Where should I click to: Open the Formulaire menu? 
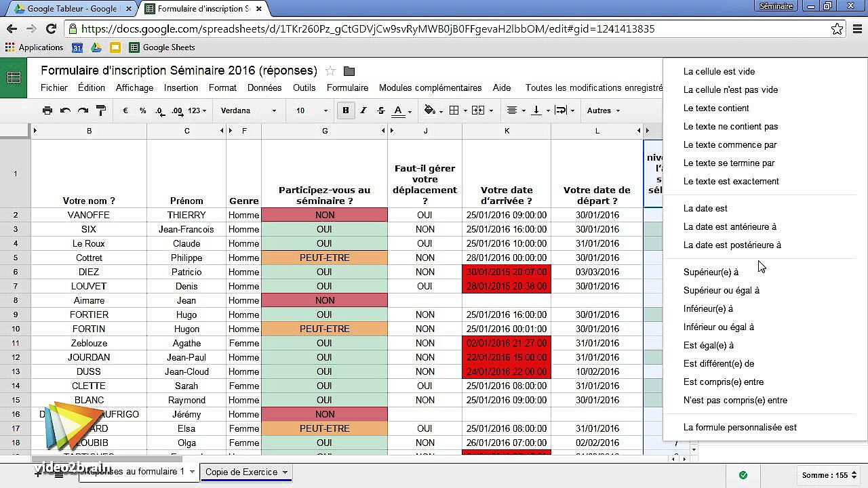coord(347,87)
